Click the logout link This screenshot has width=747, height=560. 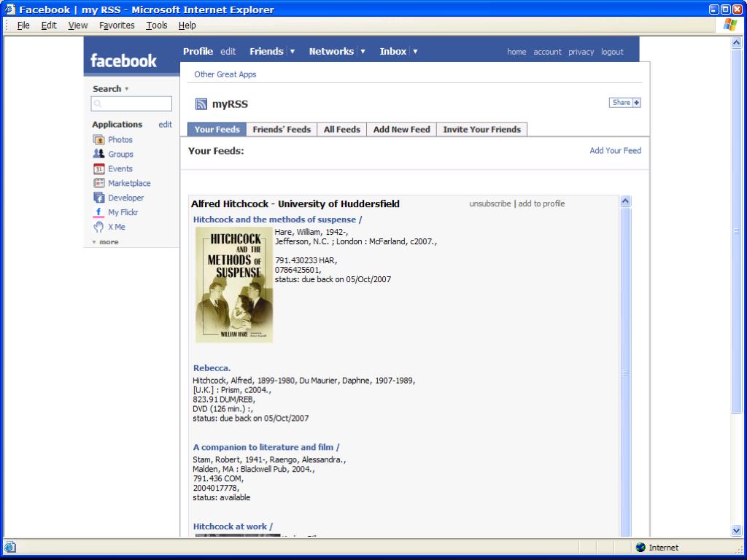click(612, 52)
